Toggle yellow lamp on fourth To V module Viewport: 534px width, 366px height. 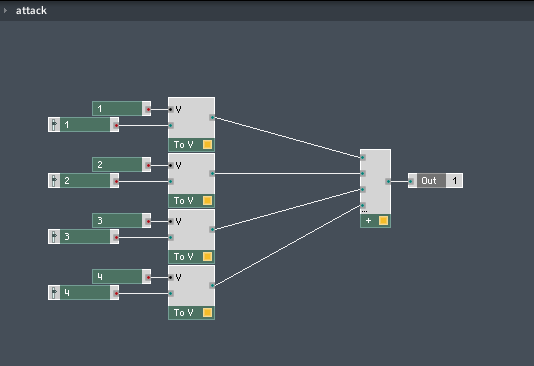(x=207, y=313)
